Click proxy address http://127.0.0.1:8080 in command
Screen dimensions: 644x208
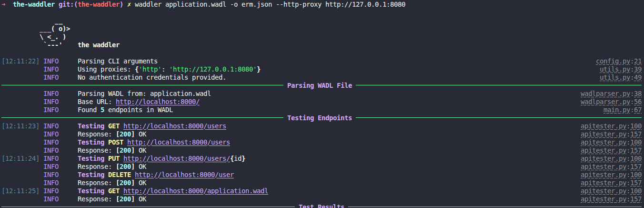coord(365,5)
